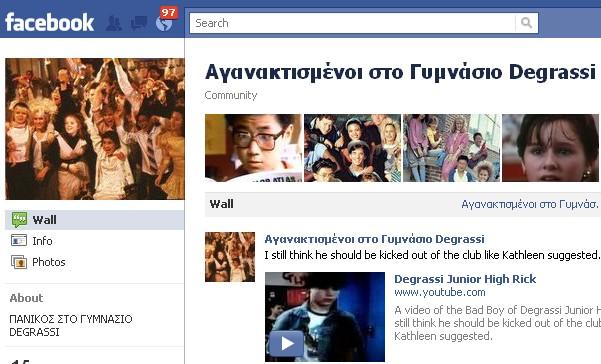Click the search magnifier button
The image size is (601, 364).
[x=527, y=23]
